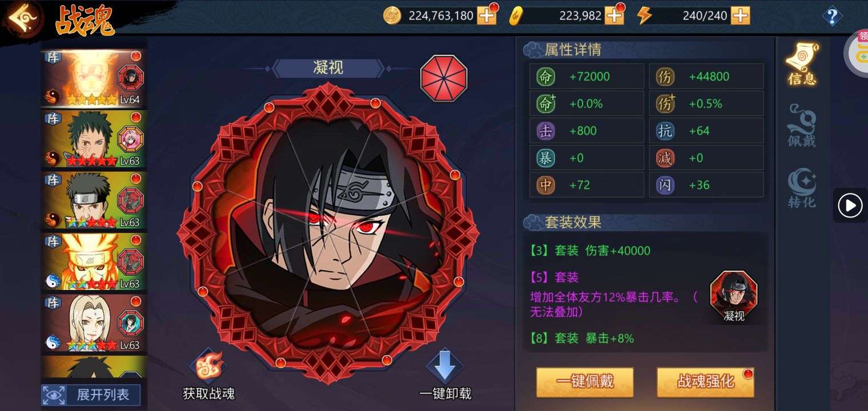Tap the back arrow beside 战魂
The image size is (868, 411).
[23, 18]
